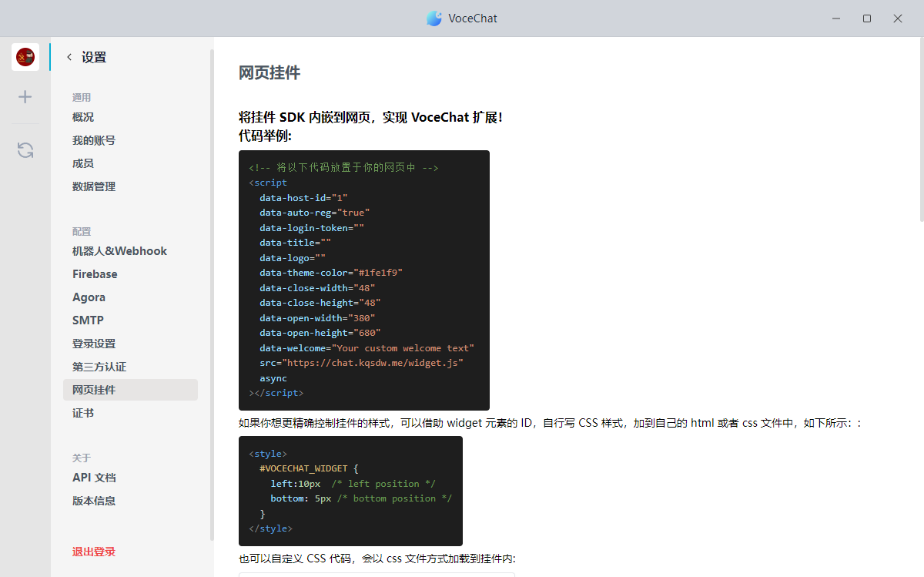Click the plus add server icon
This screenshot has width=924, height=577.
(x=25, y=97)
